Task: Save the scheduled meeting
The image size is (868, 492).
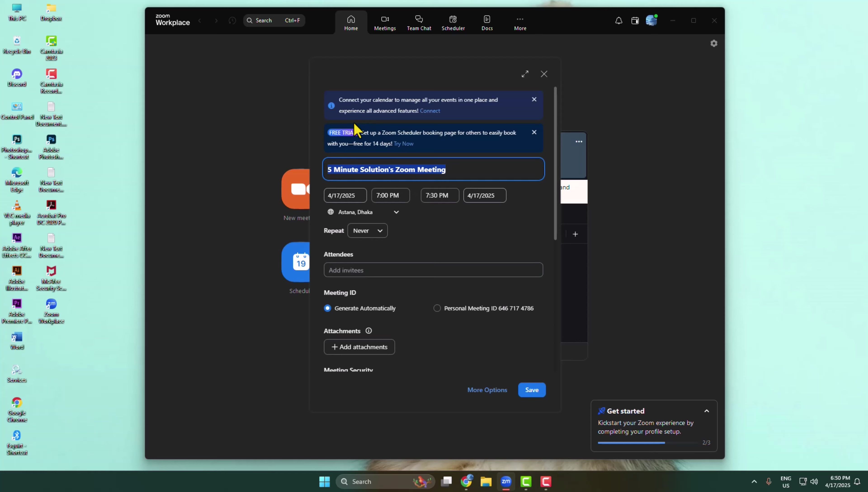Action: coord(531,390)
